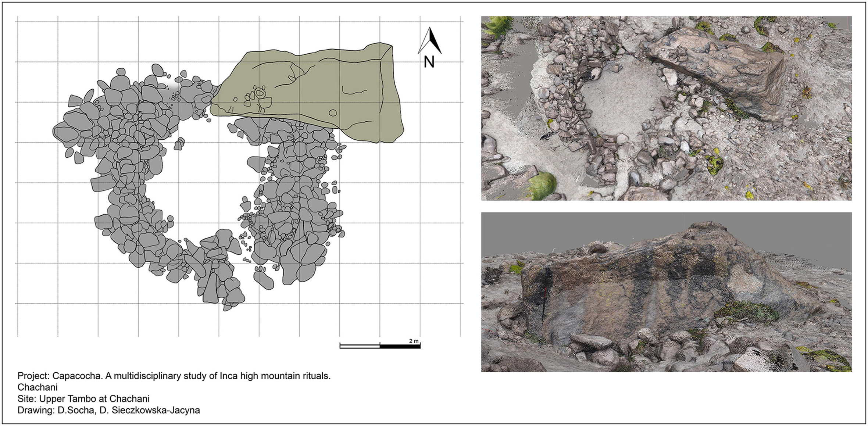Viewport: 868px width, 426px height.
Task: Click the 'Project: Capacocha' caption line
Action: [174, 376]
